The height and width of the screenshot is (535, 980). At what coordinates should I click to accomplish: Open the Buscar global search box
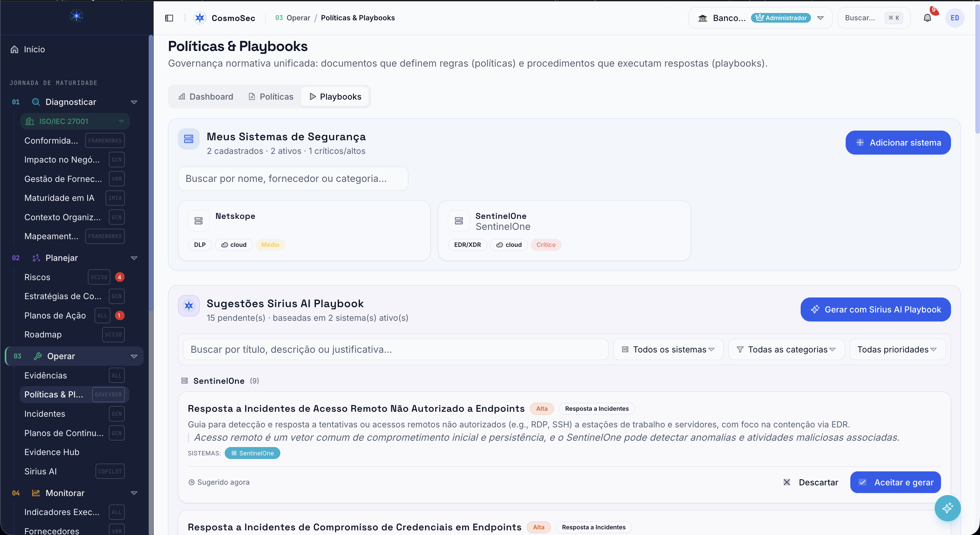[874, 18]
